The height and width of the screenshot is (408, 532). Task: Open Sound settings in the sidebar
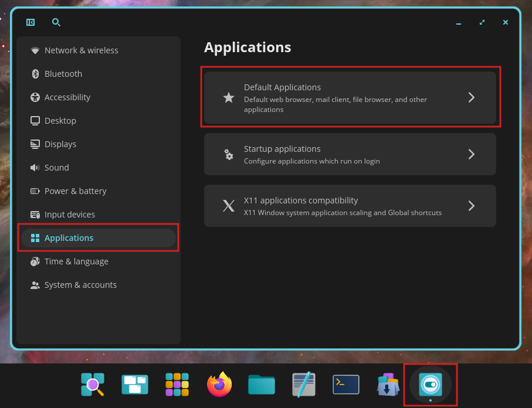[56, 167]
